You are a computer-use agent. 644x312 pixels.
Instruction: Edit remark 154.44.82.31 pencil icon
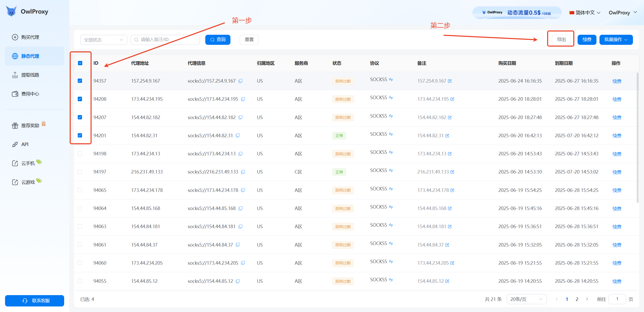[447, 135]
